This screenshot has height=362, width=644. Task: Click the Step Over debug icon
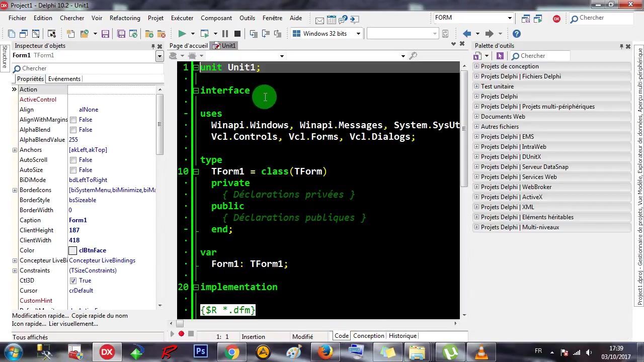pos(266,34)
